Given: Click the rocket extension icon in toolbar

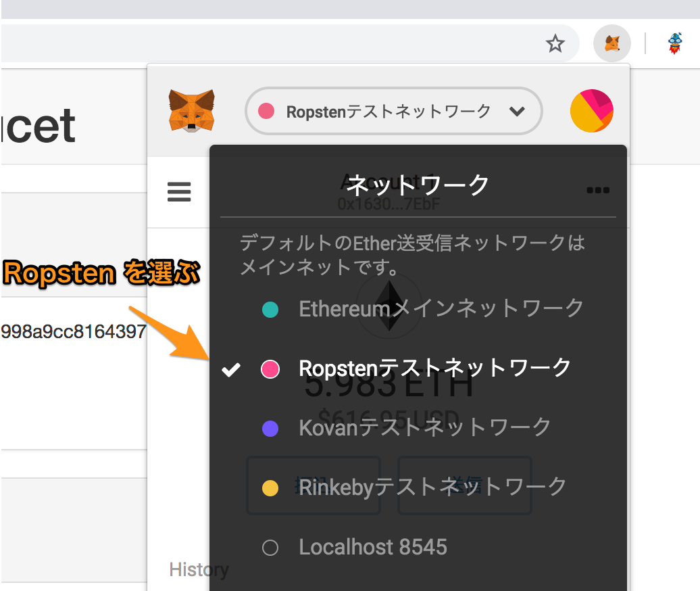Looking at the screenshot, I should tap(675, 43).
